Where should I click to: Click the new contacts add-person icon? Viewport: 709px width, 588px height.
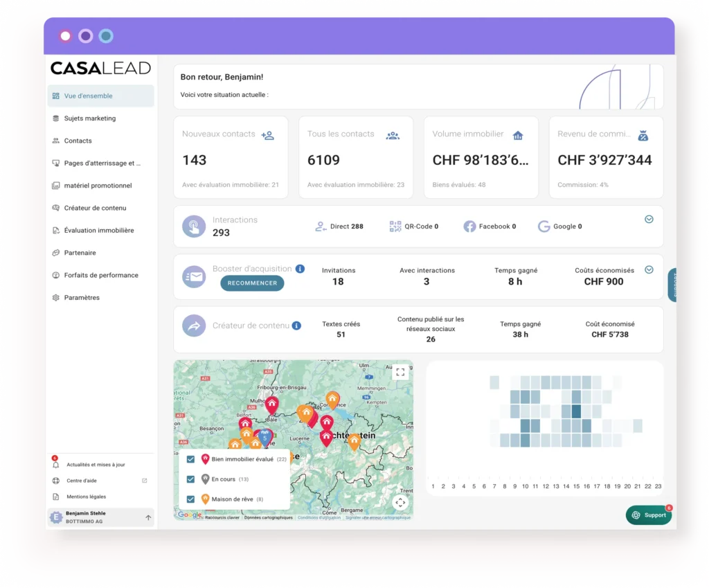coord(267,135)
